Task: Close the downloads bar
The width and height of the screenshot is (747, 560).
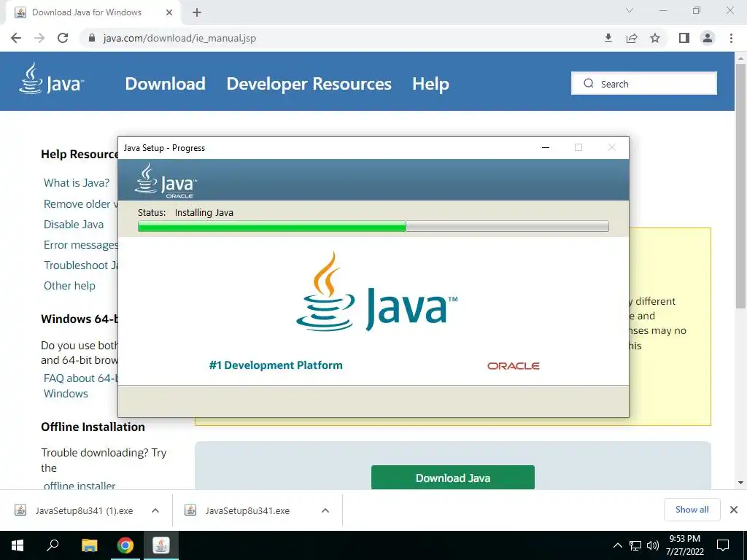Action: [734, 510]
